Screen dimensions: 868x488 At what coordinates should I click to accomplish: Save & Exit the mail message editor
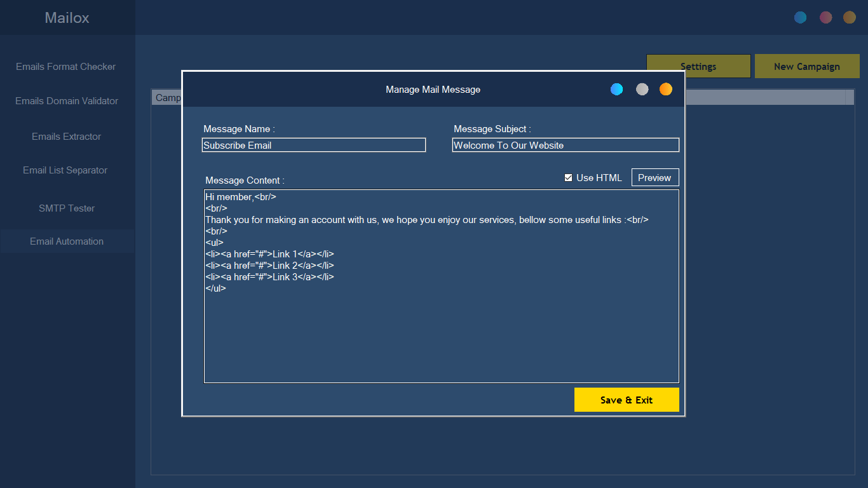[x=627, y=400]
